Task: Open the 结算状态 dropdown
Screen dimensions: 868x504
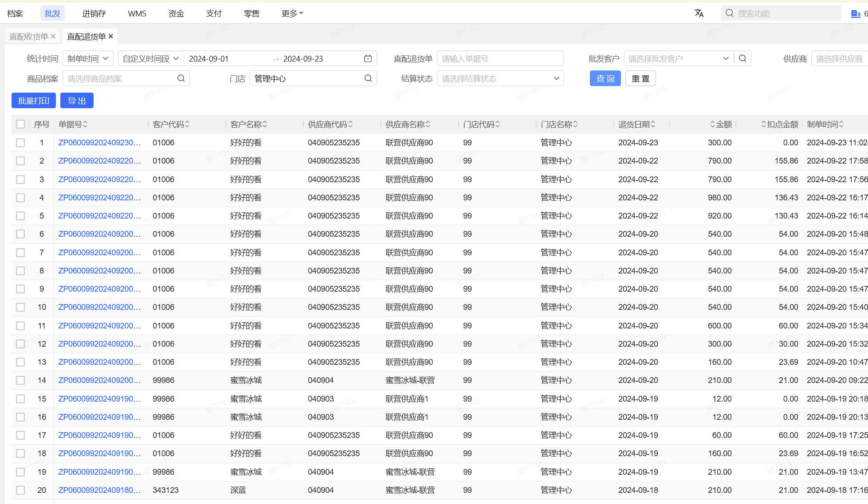Action: tap(500, 78)
